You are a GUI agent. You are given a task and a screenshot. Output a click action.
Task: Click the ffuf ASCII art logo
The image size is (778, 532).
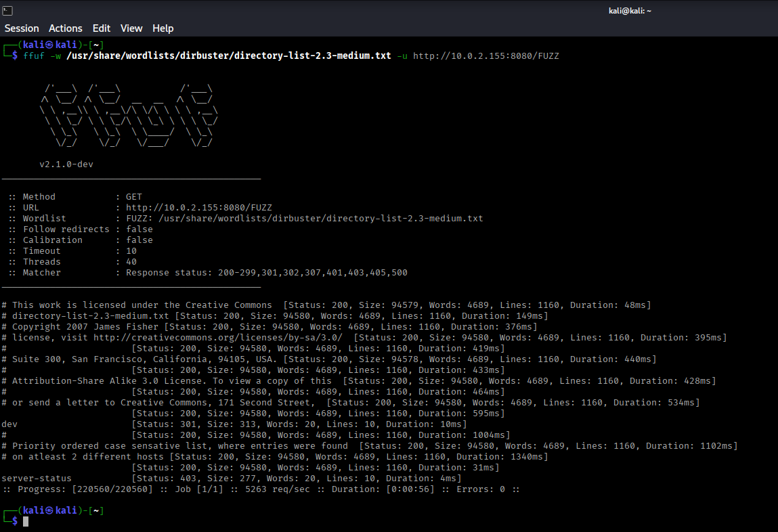(129, 116)
